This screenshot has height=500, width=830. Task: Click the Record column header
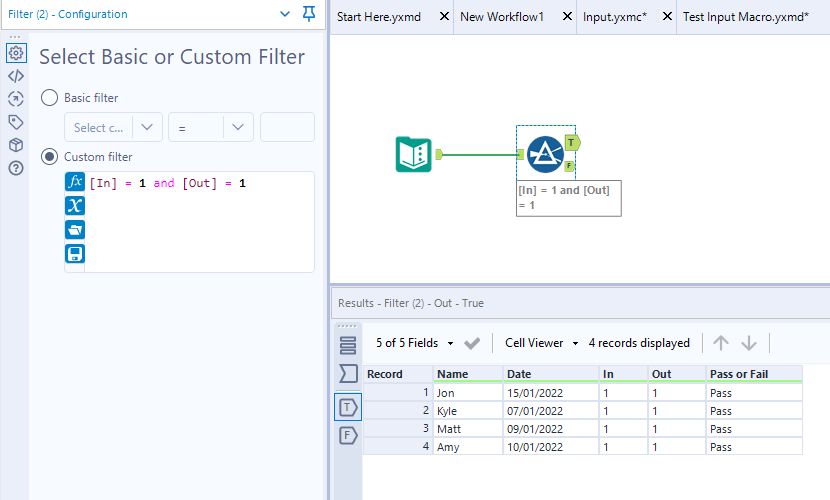coord(398,374)
